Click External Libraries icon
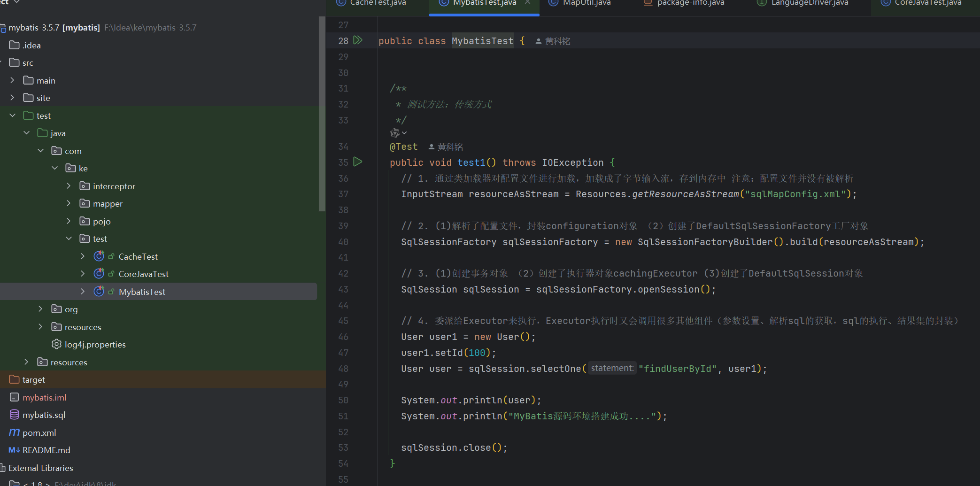 3,468
